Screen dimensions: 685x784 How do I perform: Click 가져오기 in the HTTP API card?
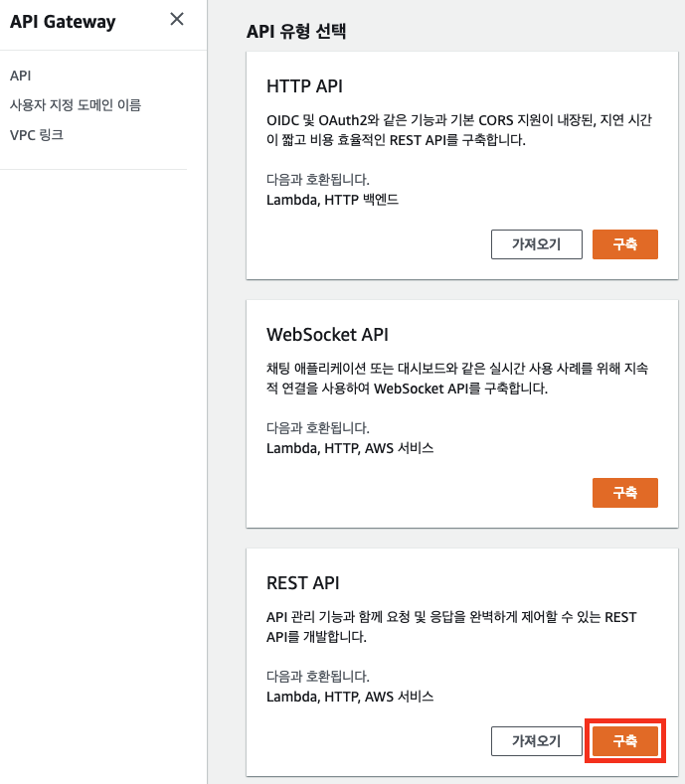537,244
